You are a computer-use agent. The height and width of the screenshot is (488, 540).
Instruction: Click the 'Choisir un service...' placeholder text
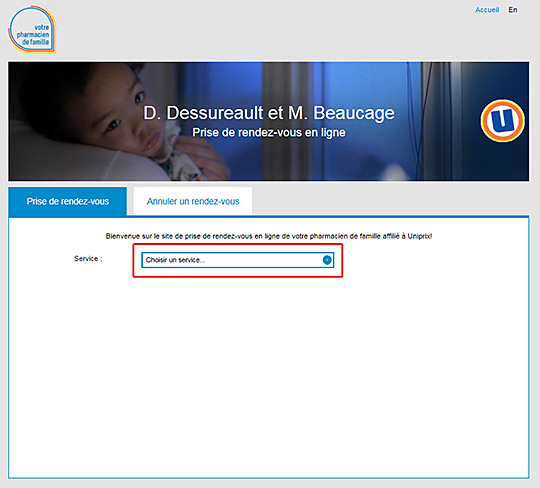pos(175,260)
